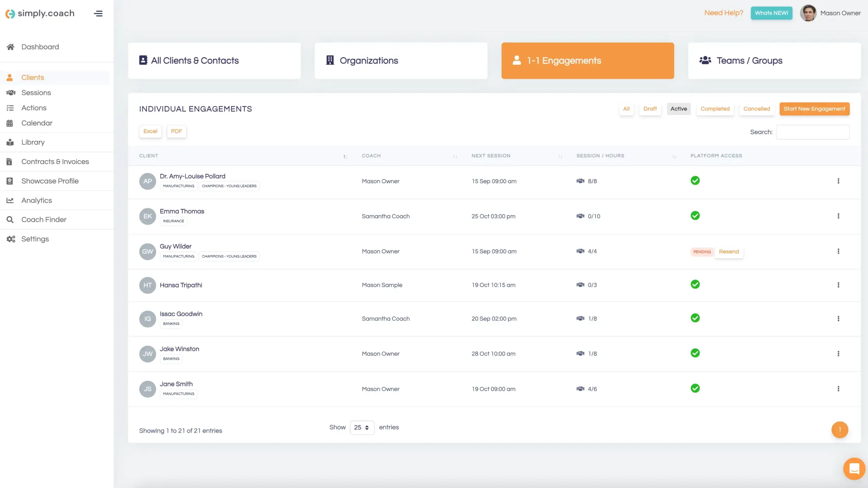Click the AP avatar of Amy-Louise Pollard
Image resolution: width=868 pixels, height=488 pixels.
(x=147, y=181)
